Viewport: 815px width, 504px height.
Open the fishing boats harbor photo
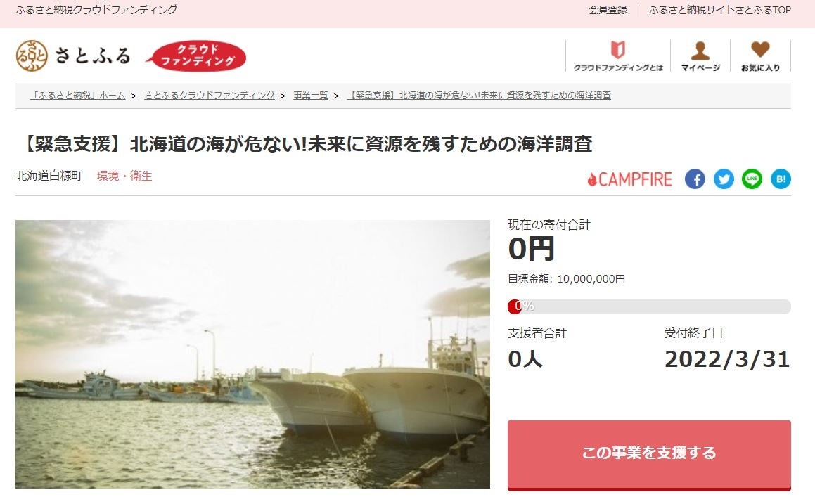coord(252,354)
